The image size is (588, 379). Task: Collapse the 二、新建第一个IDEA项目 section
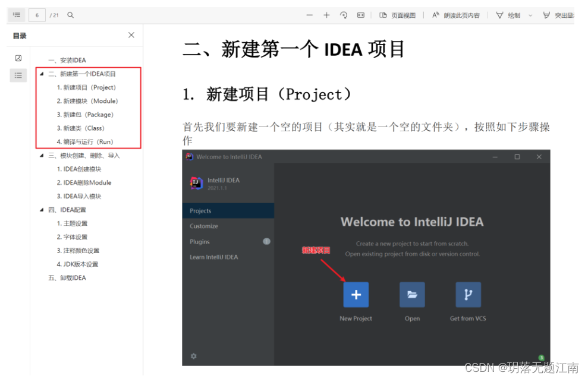click(x=42, y=74)
